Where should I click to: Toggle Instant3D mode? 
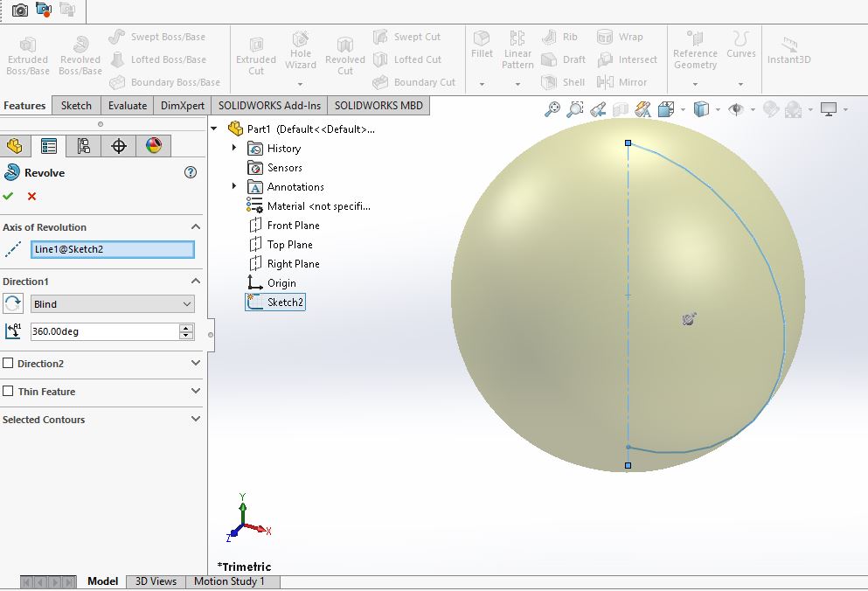pyautogui.click(x=788, y=51)
